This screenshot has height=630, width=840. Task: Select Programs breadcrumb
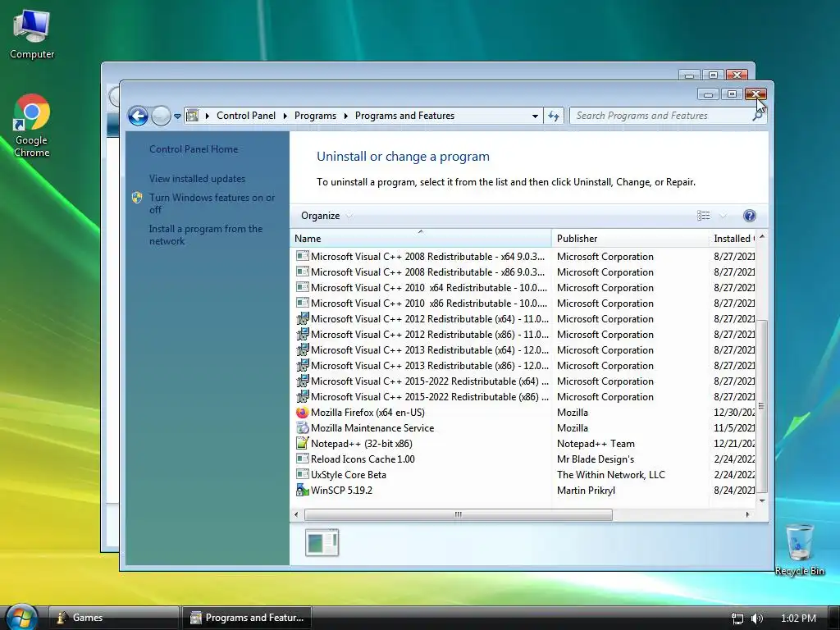tap(315, 116)
